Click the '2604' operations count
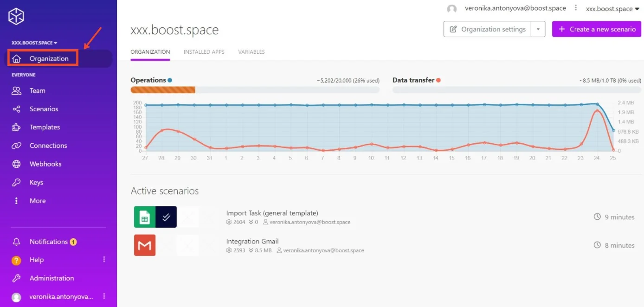 click(x=239, y=222)
